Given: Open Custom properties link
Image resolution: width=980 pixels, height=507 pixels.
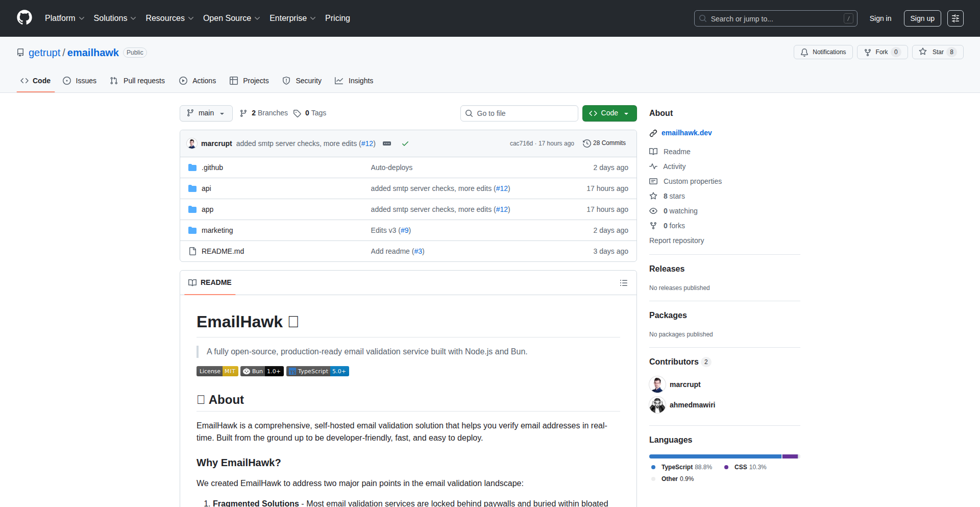Looking at the screenshot, I should coord(693,181).
